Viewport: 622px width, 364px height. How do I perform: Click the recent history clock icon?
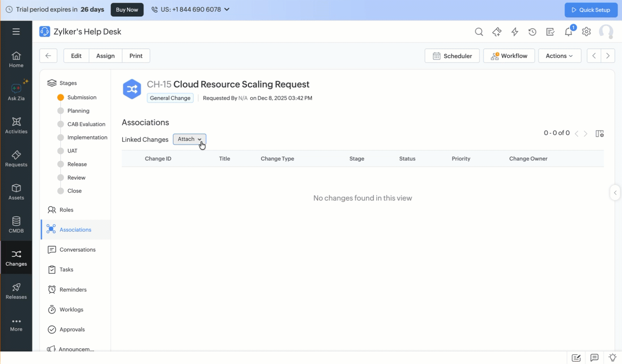(x=532, y=32)
